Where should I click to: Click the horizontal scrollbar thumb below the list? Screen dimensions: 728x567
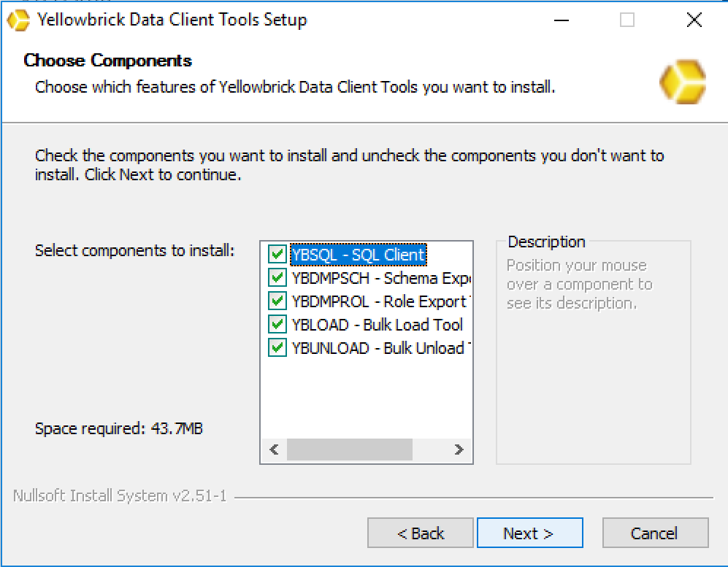click(349, 450)
